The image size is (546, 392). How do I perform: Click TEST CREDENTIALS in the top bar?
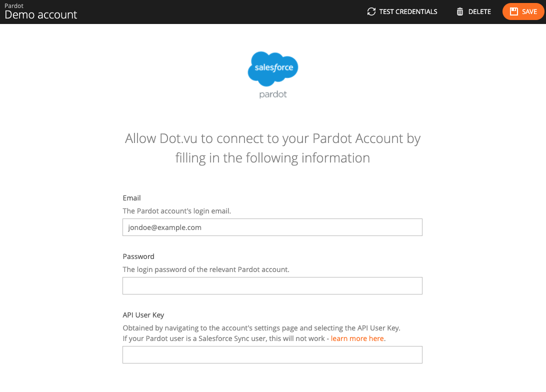click(407, 11)
